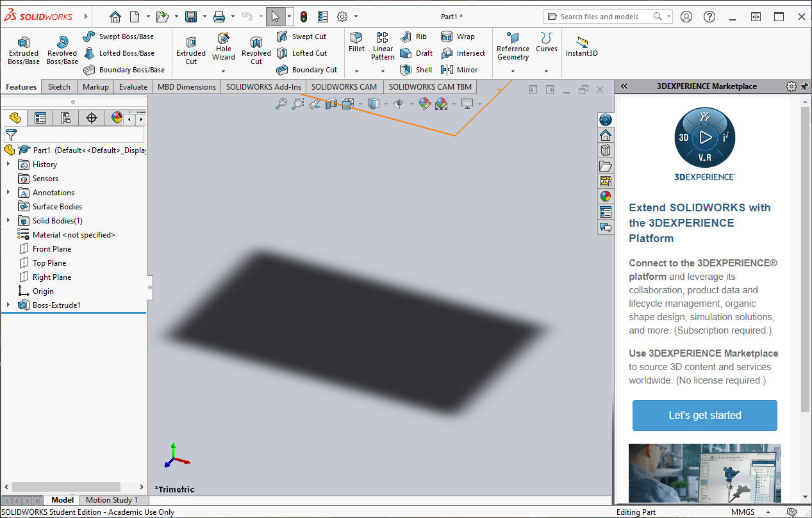This screenshot has width=812, height=518.
Task: Open the Hole Wizard flyout arrow
Action: click(224, 70)
